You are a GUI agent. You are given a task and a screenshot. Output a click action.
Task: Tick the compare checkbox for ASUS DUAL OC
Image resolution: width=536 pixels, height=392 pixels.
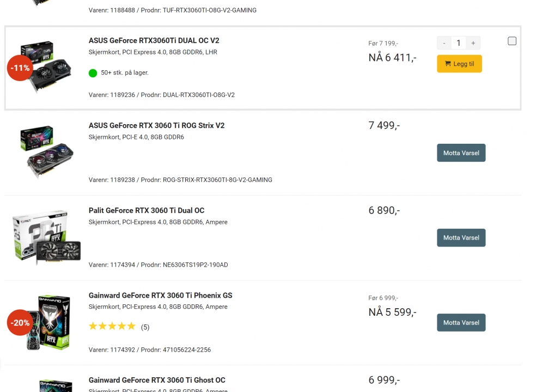pyautogui.click(x=512, y=41)
